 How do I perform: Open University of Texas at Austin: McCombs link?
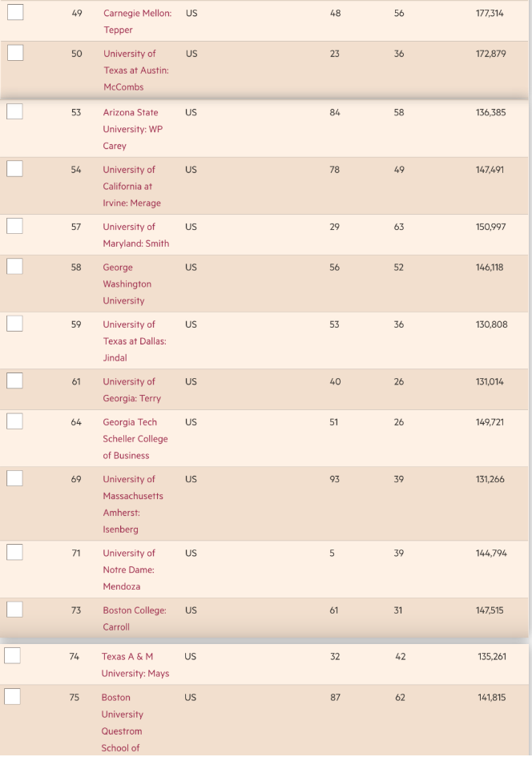(x=135, y=70)
